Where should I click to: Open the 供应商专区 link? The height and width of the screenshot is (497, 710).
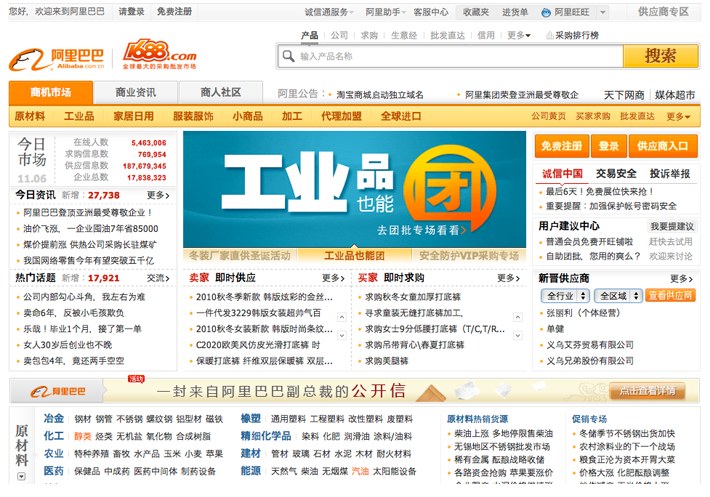tap(663, 12)
